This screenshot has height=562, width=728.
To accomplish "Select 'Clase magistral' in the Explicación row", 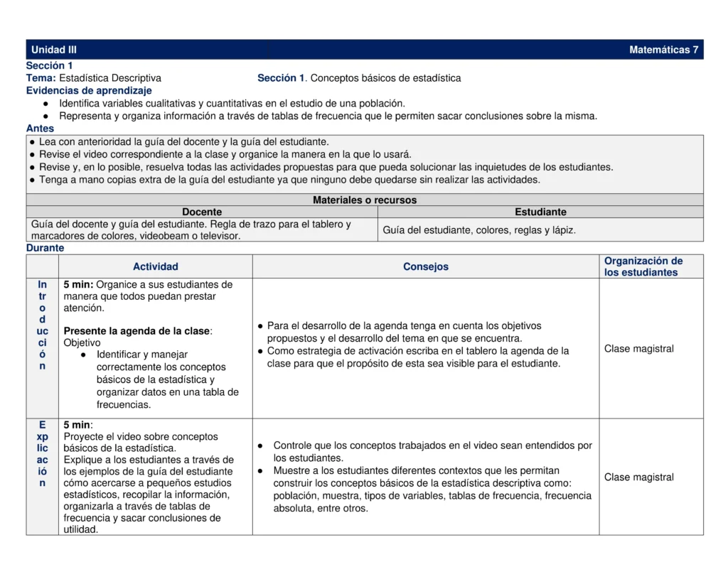I will point(638,477).
